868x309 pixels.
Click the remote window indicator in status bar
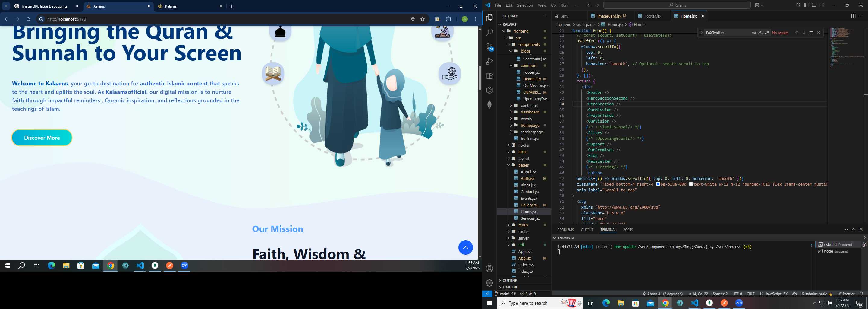487,294
